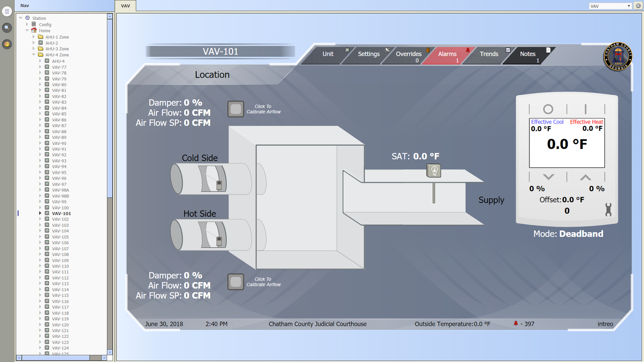
Task: Click the nav tree horizontal scrollbar
Action: [56, 358]
